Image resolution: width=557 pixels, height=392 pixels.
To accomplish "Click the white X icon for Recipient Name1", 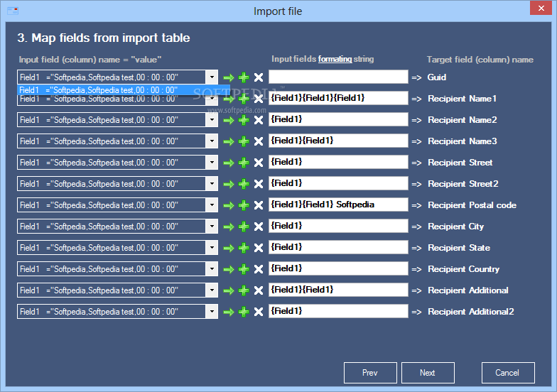I will pos(259,99).
